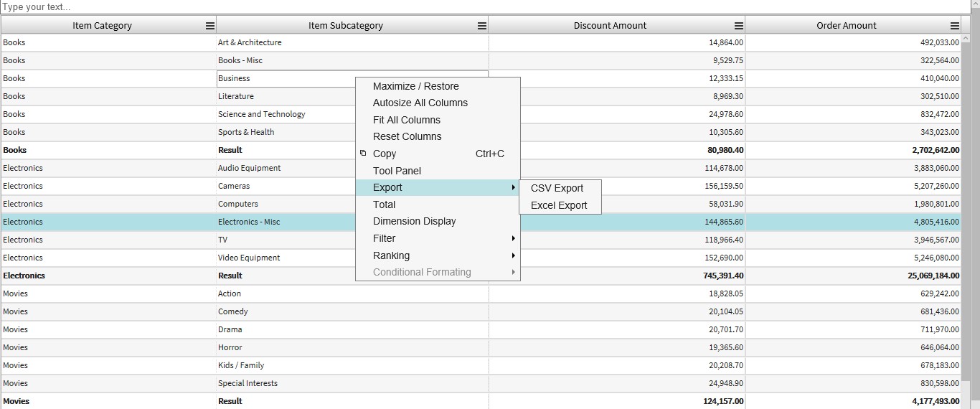Viewport: 980px width, 409px height.
Task: Expand the Filter submenu arrow
Action: (513, 238)
